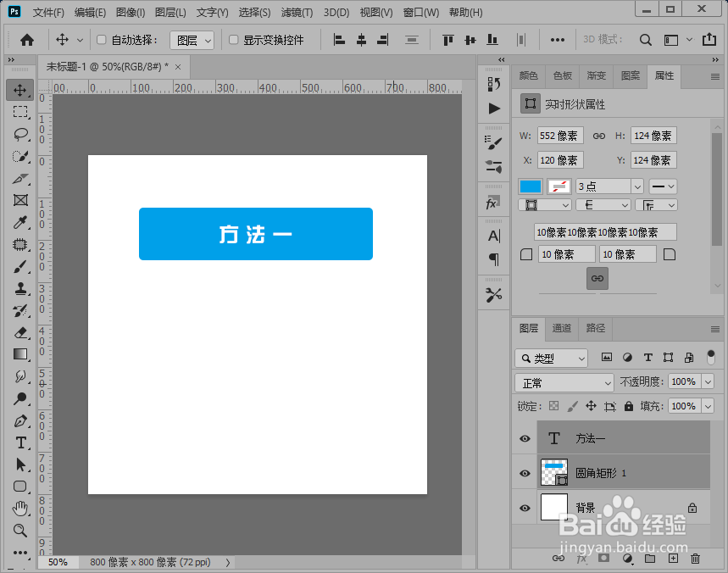Select the Rectangular Marquee tool
This screenshot has width=728, height=573.
click(19, 111)
